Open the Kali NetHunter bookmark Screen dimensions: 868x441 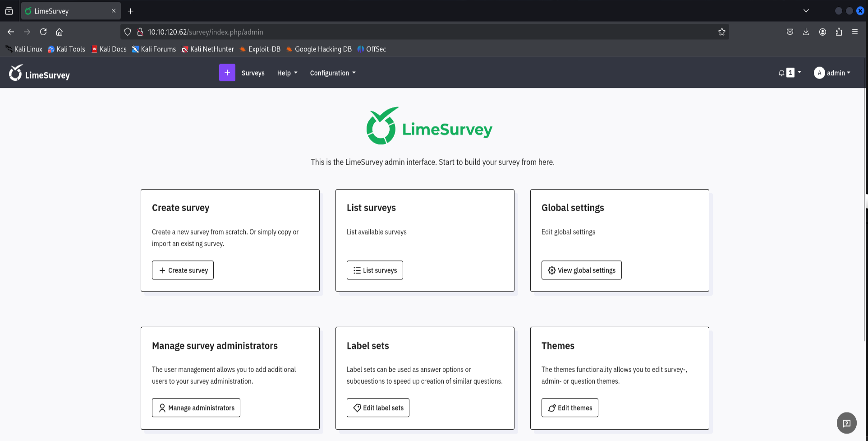pos(207,49)
